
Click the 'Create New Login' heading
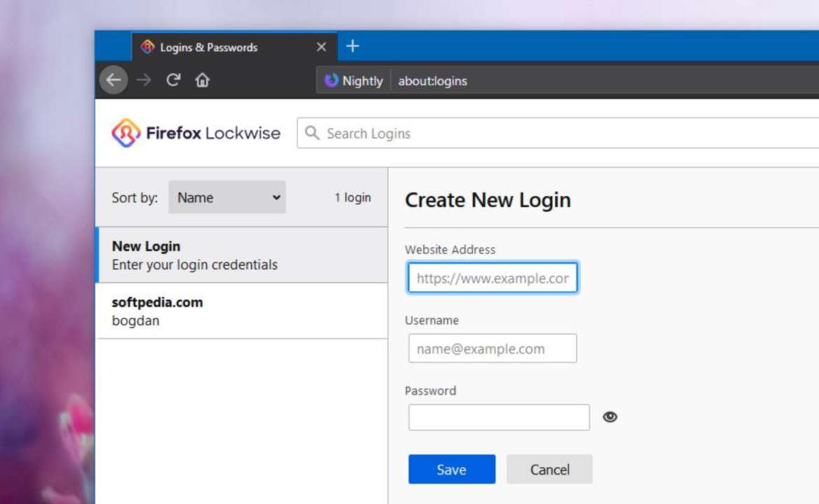coord(488,200)
